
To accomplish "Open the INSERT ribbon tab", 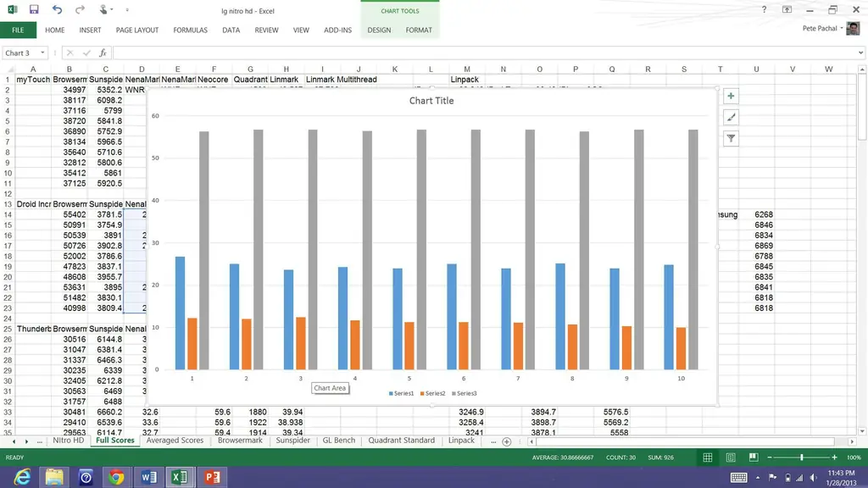I will tap(90, 30).
